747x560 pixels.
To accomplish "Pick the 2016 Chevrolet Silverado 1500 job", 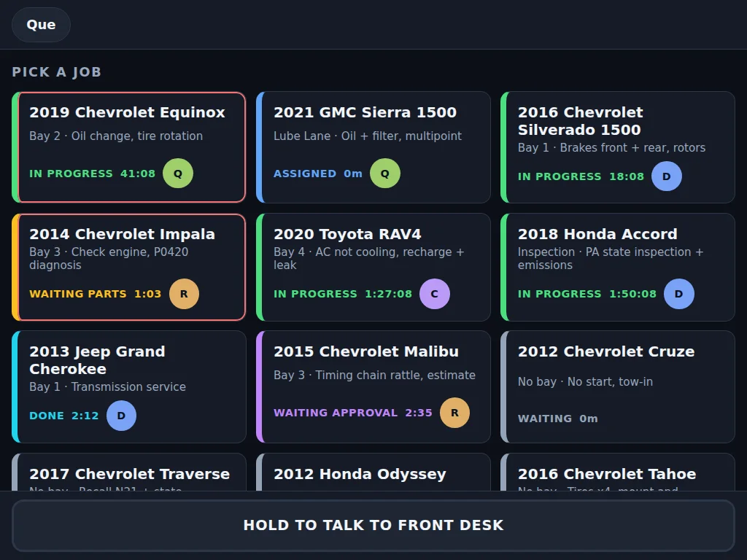I will coord(618,147).
